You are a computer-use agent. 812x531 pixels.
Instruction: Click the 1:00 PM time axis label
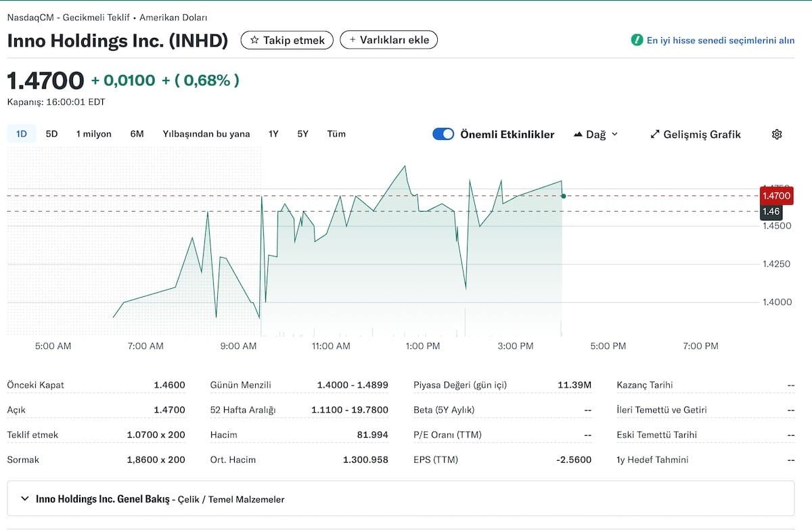coord(423,346)
